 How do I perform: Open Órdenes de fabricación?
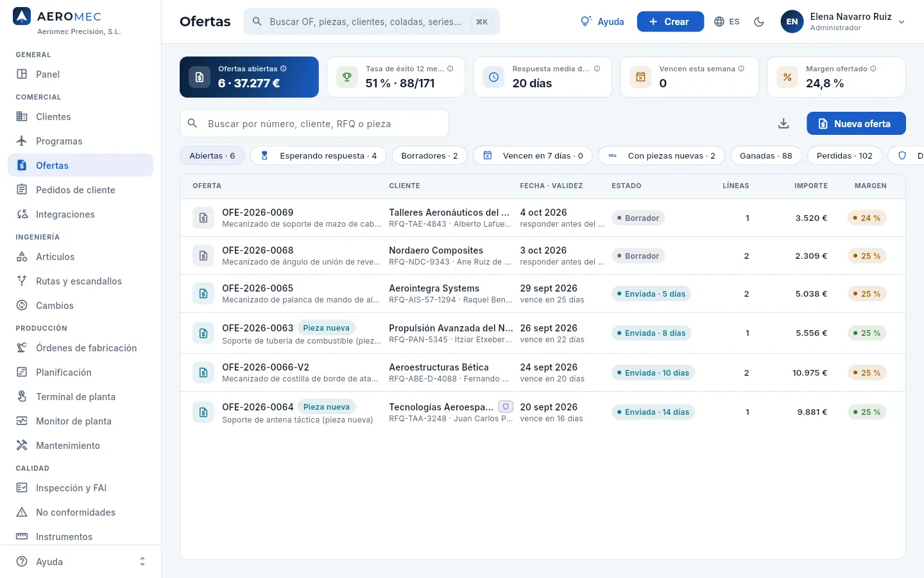click(80, 348)
